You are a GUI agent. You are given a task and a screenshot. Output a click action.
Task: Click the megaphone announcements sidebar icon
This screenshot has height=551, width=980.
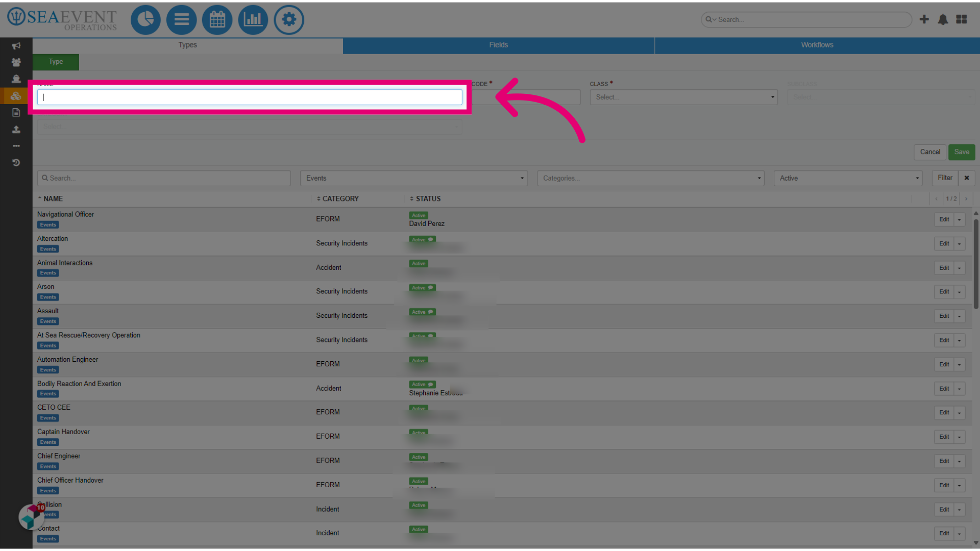click(16, 46)
